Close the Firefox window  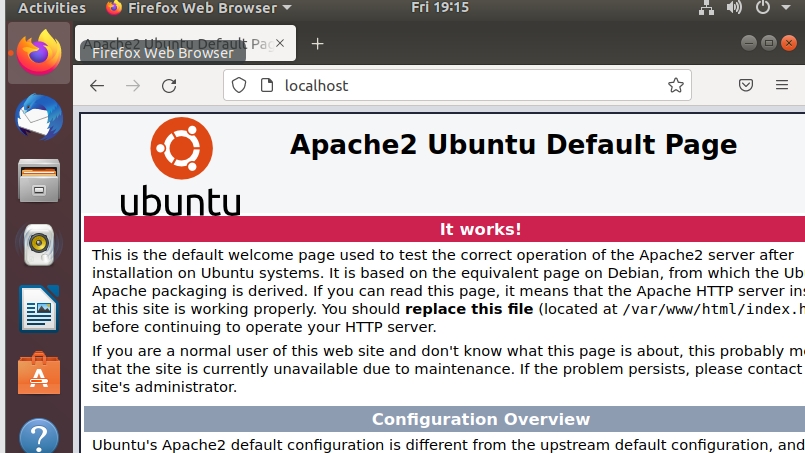(789, 43)
